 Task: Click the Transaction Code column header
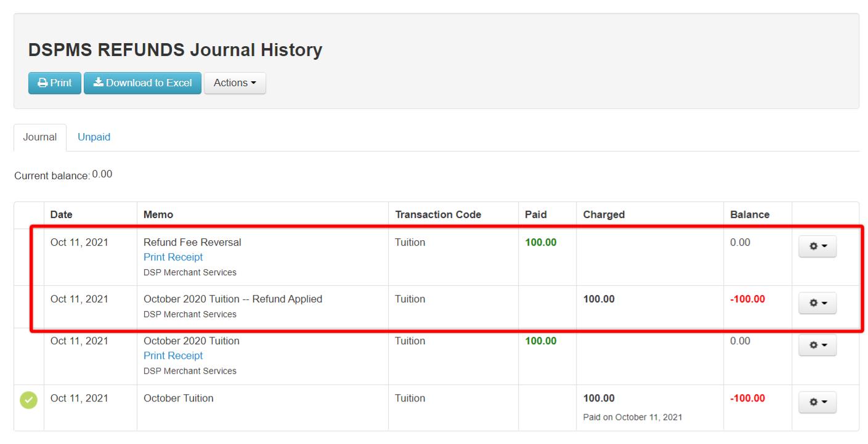[x=438, y=214]
